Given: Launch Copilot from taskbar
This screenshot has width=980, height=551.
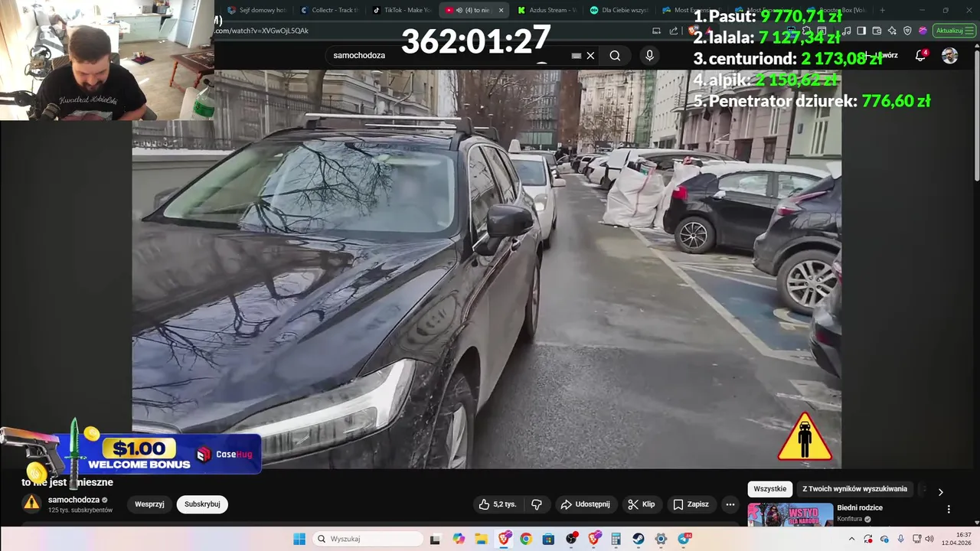Looking at the screenshot, I should [x=459, y=539].
